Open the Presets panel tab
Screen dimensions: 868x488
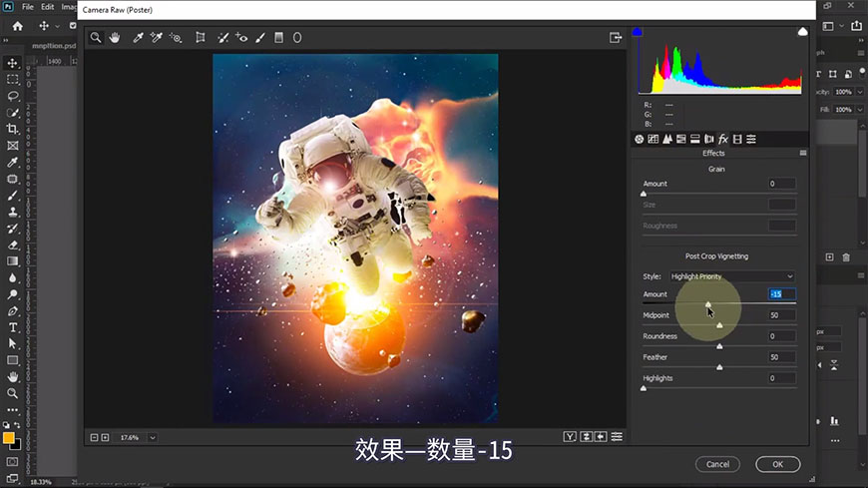click(x=751, y=139)
